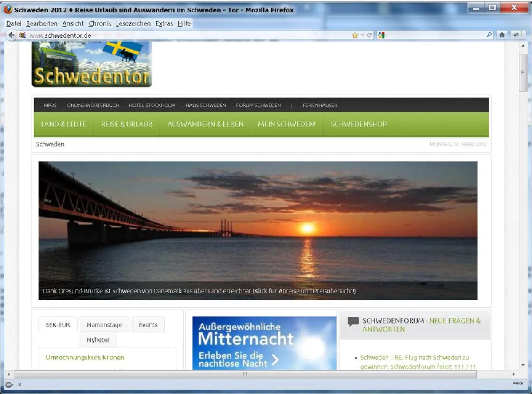Click the Schwedentor moose-flag logo
The height and width of the screenshot is (394, 532).
[91, 63]
